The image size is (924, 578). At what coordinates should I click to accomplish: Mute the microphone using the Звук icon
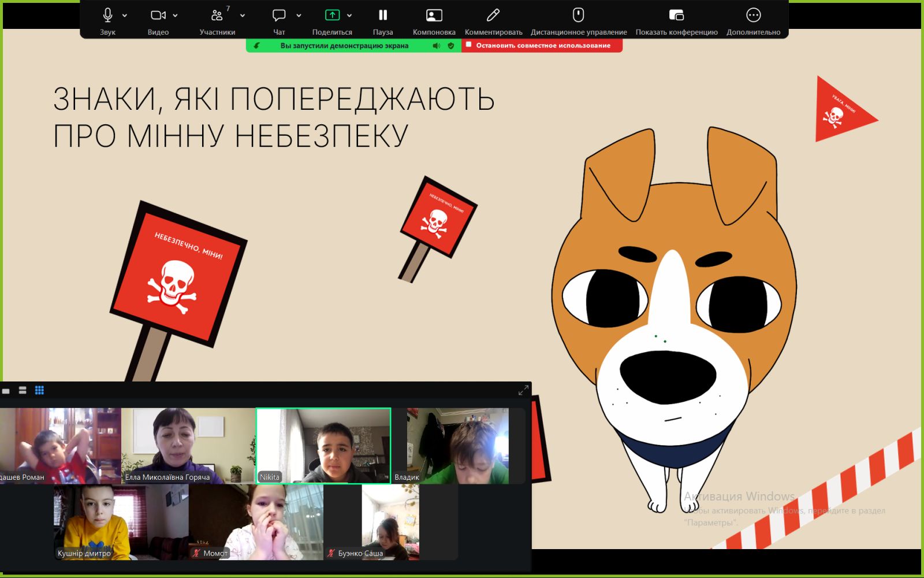pos(107,16)
